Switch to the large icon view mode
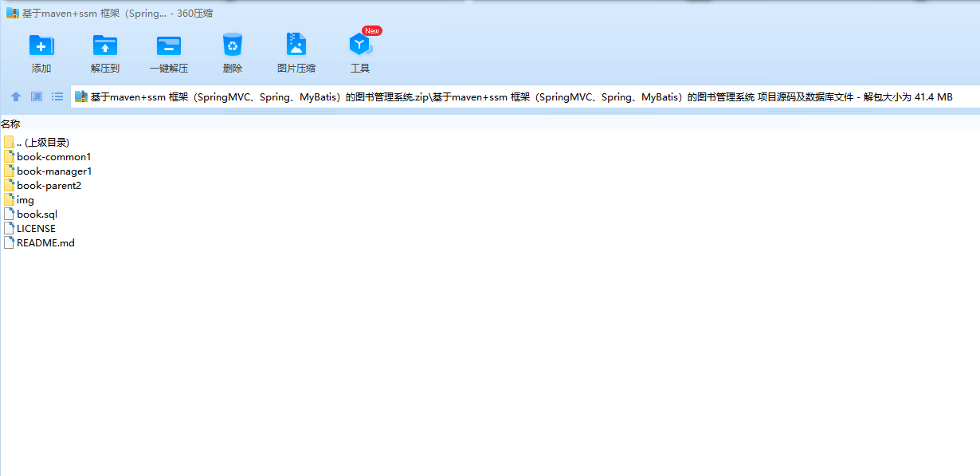This screenshot has width=980, height=476. pos(37,96)
